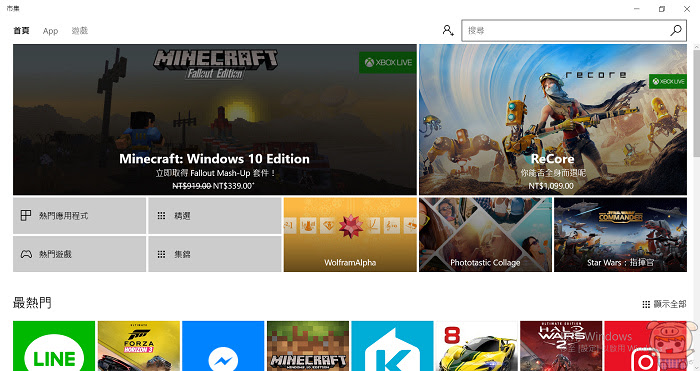Open the Minecraft: Windows 10 Edition banner

click(x=215, y=119)
